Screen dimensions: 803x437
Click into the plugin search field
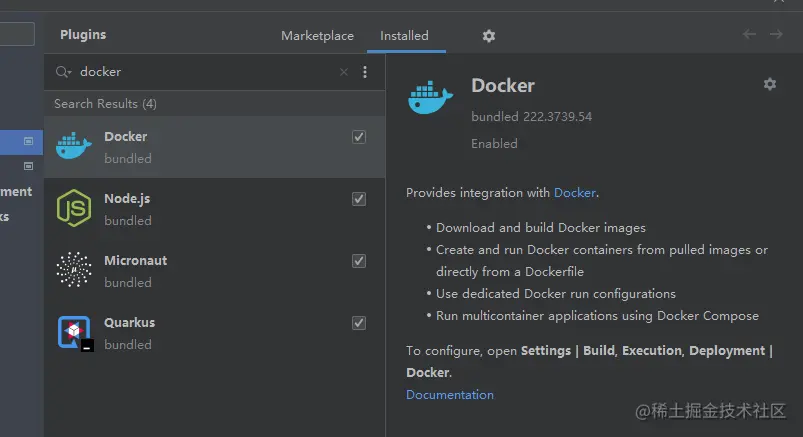click(x=200, y=72)
